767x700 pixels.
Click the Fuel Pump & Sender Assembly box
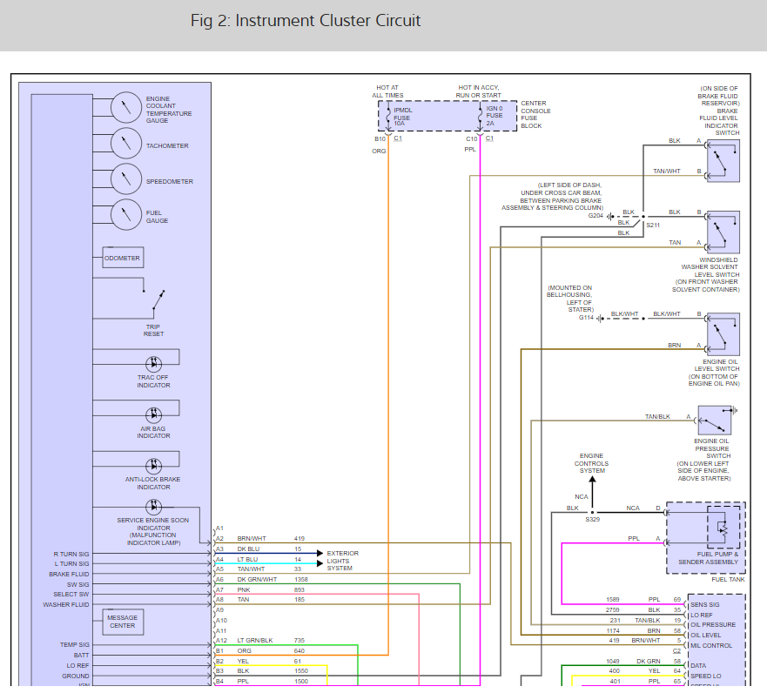[706, 537]
